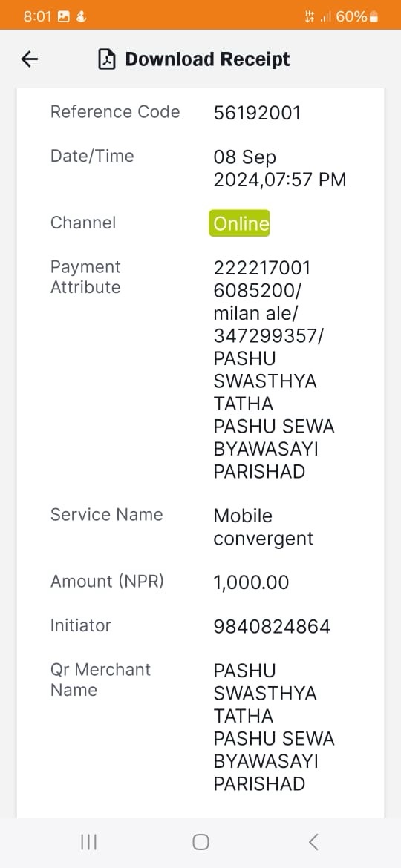401x868 pixels.
Task: Select the Mobile convergent service name
Action: (x=264, y=527)
